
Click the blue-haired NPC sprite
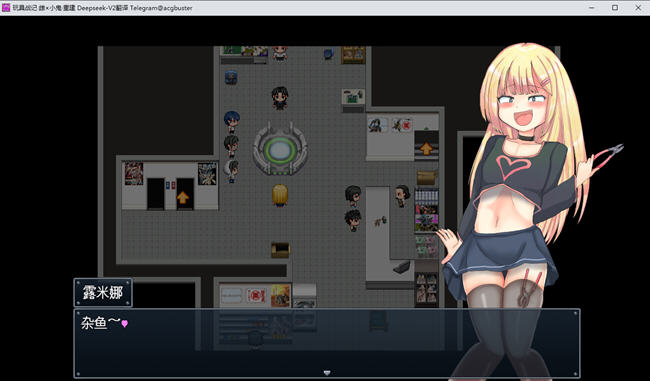(231, 121)
